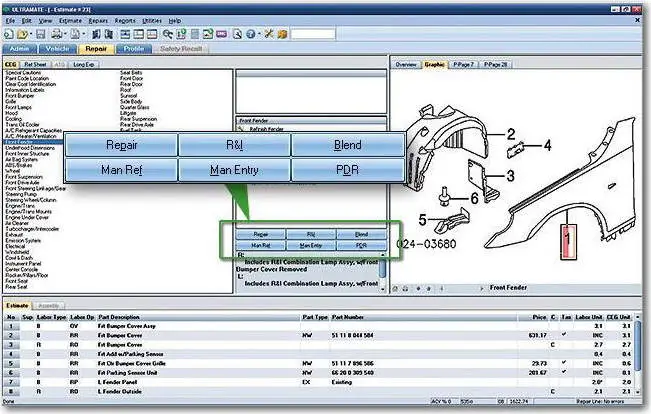Viewport: 651px width, 414px height.
Task: Open the Estimate menu
Action: point(70,20)
